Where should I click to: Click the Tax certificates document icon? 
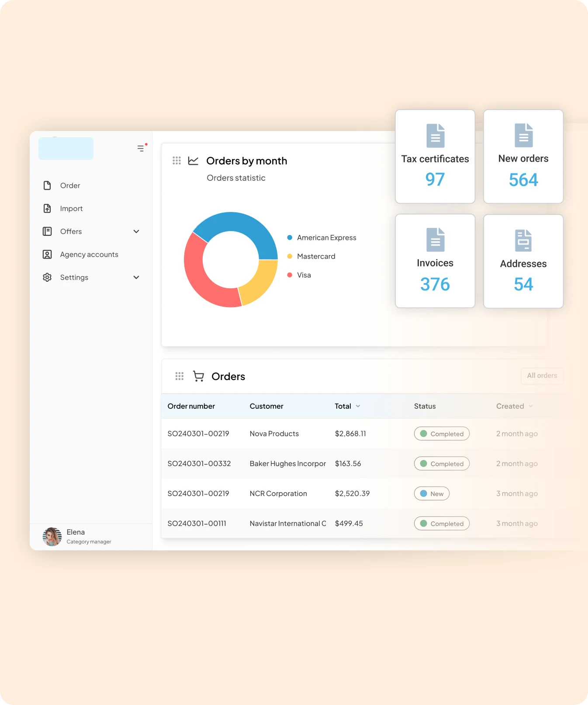point(436,136)
